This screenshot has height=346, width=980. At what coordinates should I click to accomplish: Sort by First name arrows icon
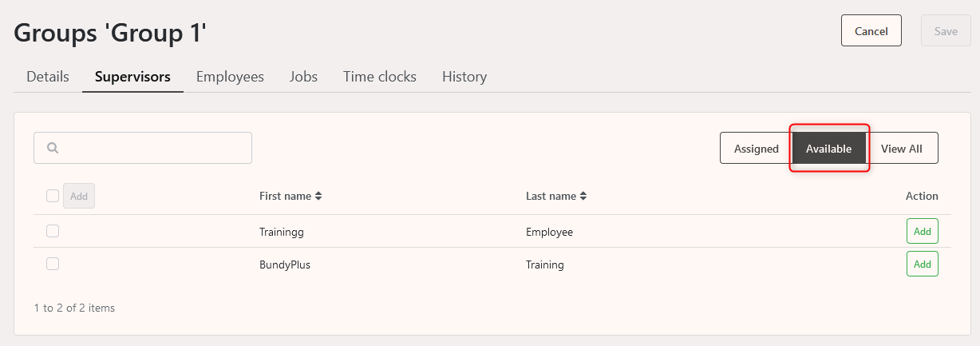pyautogui.click(x=318, y=196)
